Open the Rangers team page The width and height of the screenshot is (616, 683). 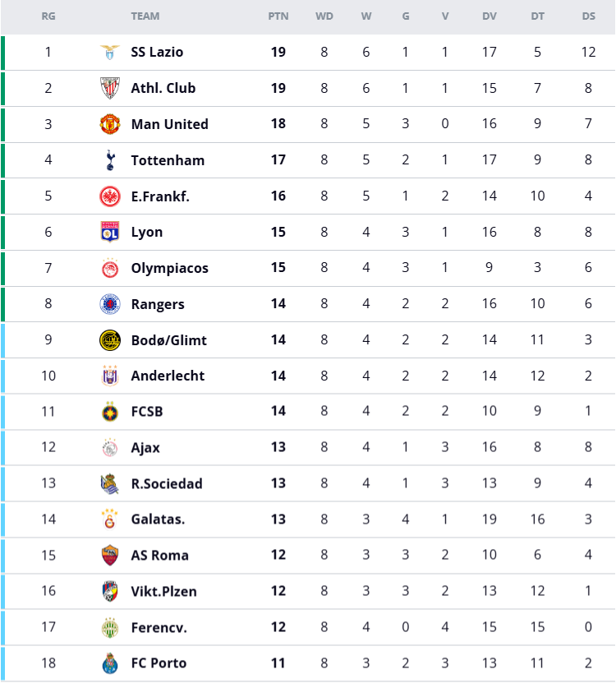click(157, 304)
